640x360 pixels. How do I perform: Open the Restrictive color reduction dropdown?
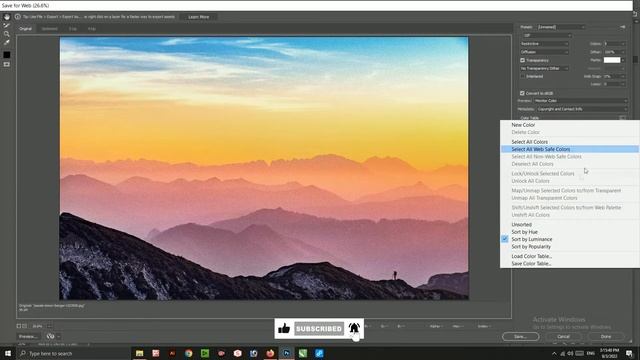544,44
